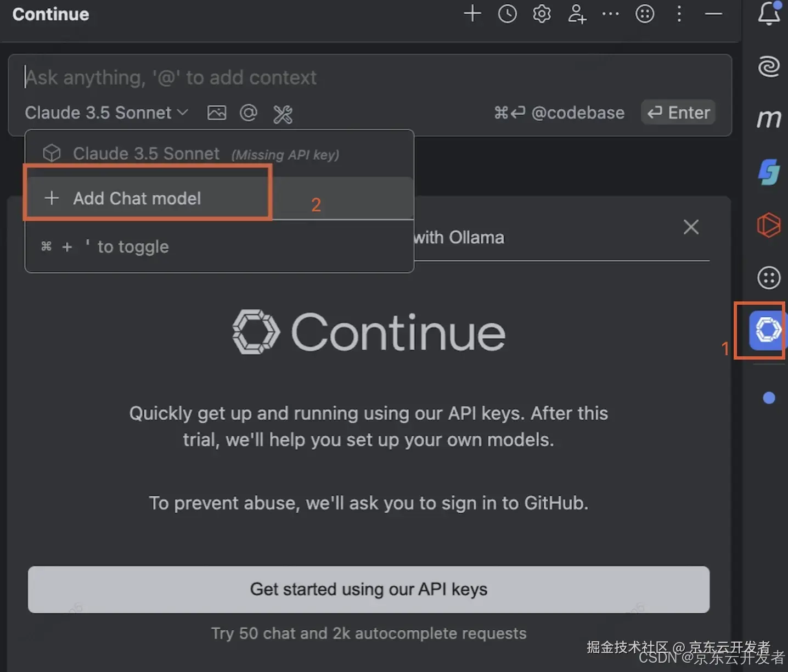
Task: Click the round face icon in sidebar
Action: (x=769, y=277)
